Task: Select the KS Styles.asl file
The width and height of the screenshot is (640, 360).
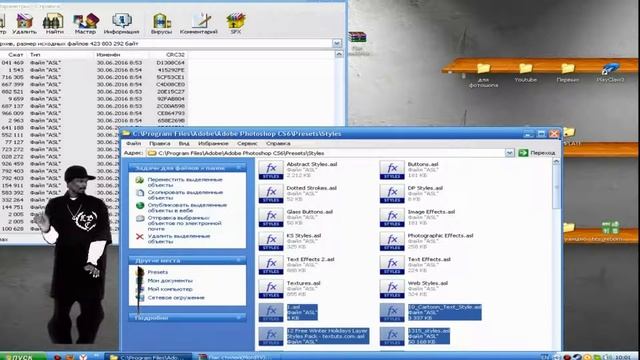Action: coord(290,241)
